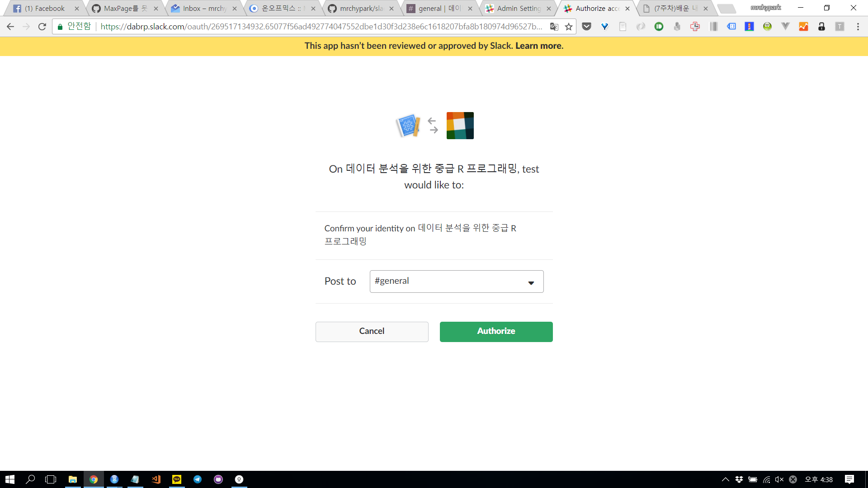Click the Vue devtools extension icon
The height and width of the screenshot is (488, 868).
pos(785,27)
